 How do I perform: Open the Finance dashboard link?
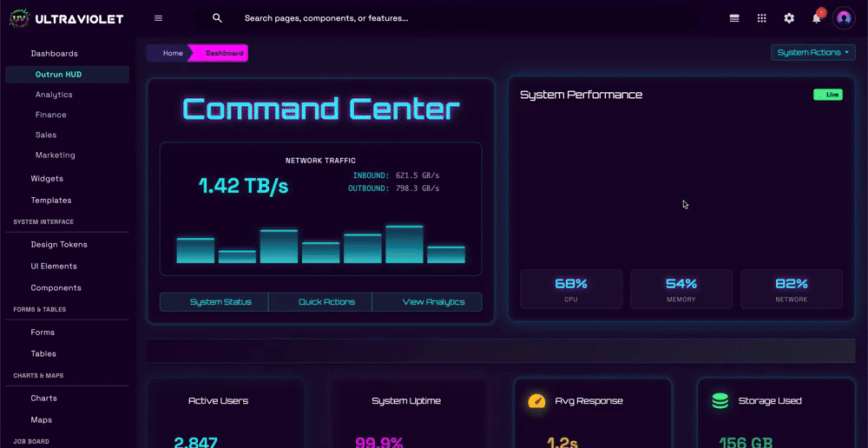(x=51, y=115)
